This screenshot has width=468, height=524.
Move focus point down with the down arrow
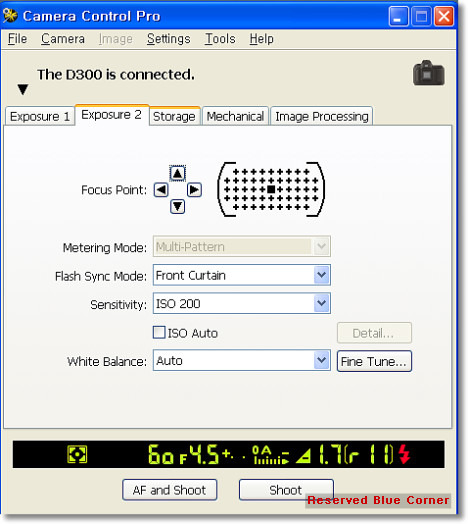[178, 207]
